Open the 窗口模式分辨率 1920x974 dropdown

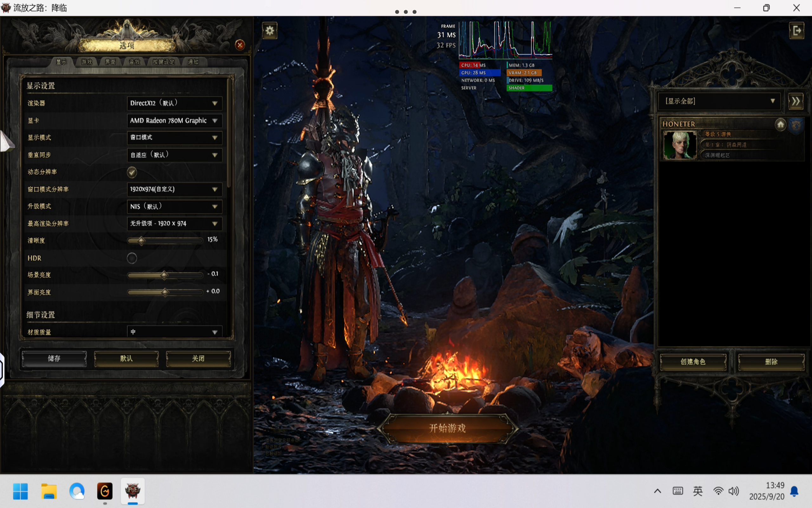[174, 189]
